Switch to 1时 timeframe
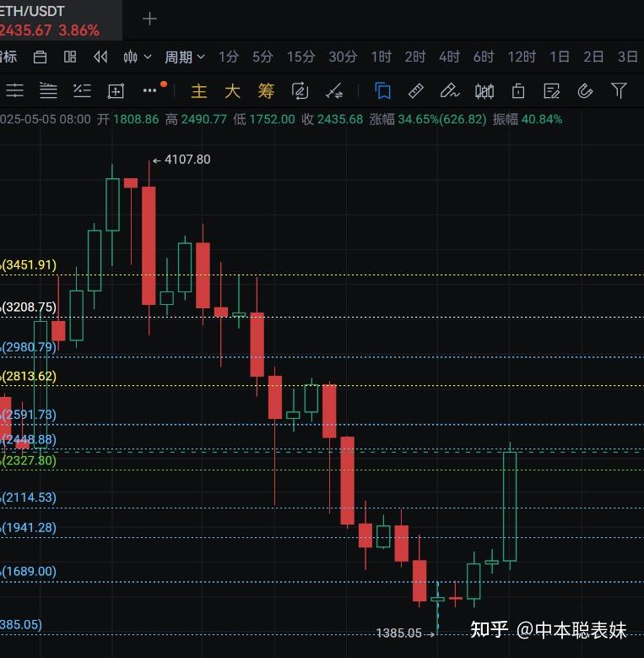This screenshot has width=644, height=658. pos(381,57)
